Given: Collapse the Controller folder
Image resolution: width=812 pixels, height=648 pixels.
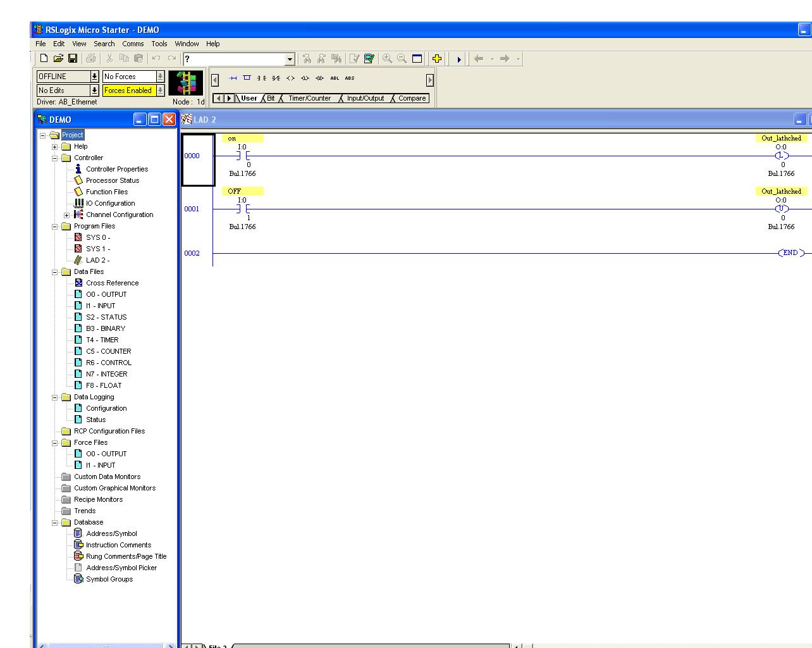Looking at the screenshot, I should point(54,158).
